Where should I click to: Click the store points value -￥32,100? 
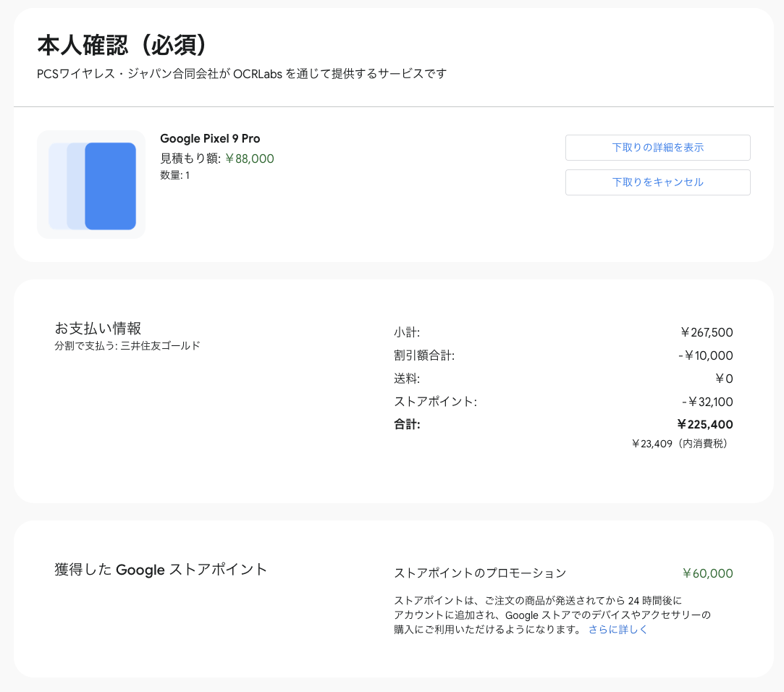707,402
